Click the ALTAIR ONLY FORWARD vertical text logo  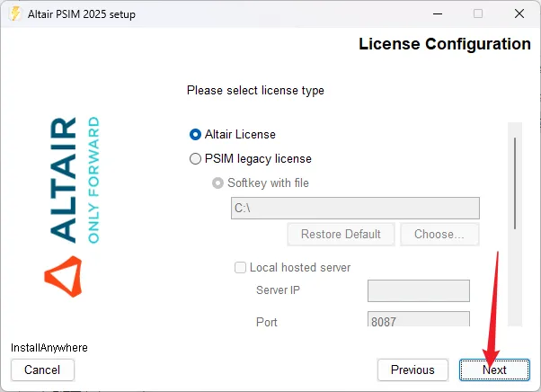[75, 179]
